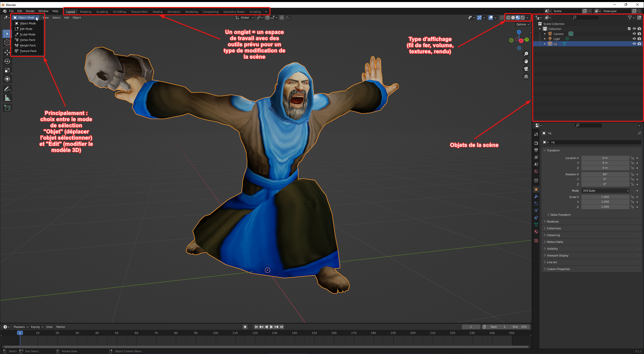
Task: Expand the Relations panel
Action: [x=592, y=222]
